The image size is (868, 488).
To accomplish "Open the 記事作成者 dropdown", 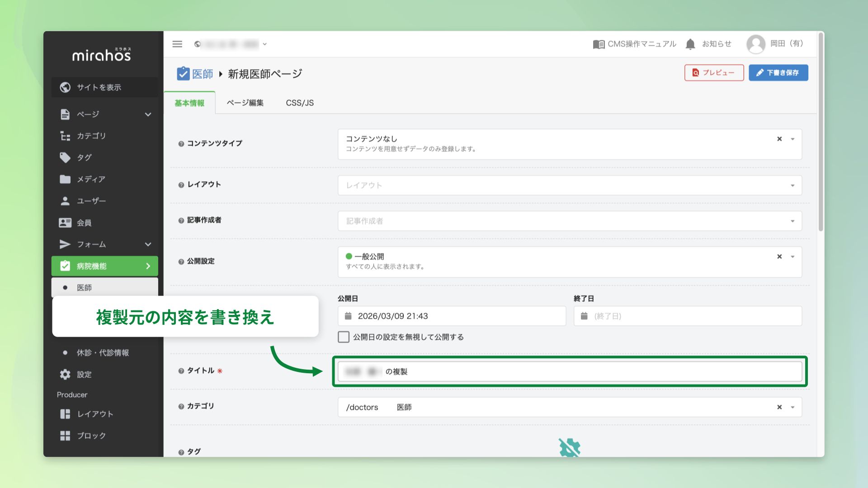I will click(570, 221).
